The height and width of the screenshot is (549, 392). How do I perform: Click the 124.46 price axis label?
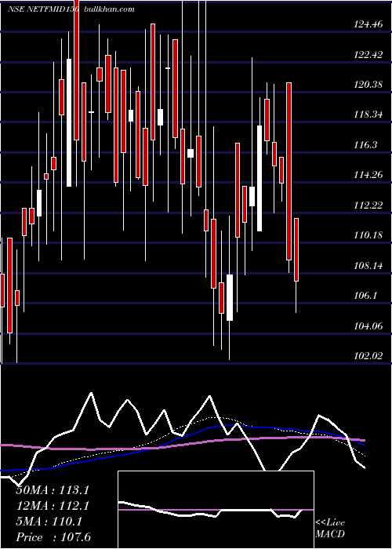(x=368, y=24)
